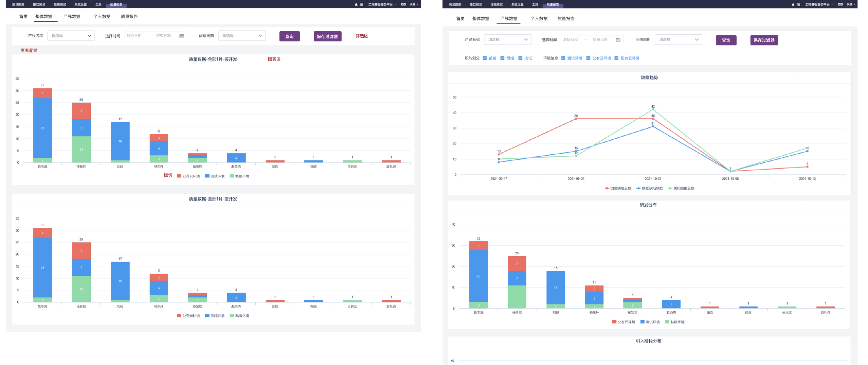The height and width of the screenshot is (365, 868).
Task: Click 保存过滤器 button on right page
Action: click(764, 40)
